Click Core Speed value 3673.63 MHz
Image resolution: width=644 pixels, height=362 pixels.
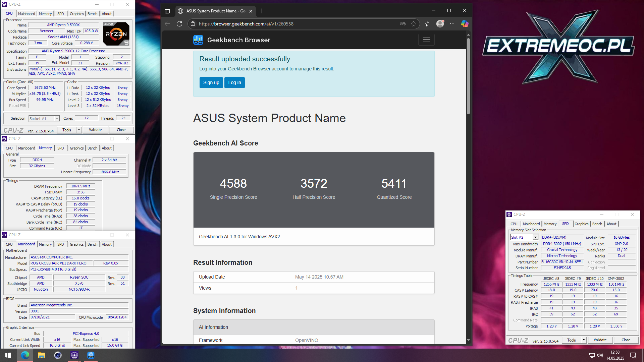45,88
